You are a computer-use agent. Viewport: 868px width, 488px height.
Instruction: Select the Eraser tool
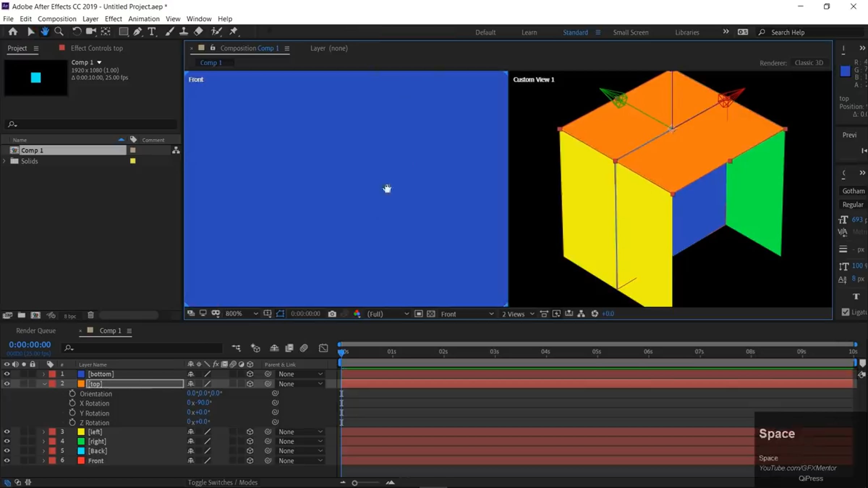coord(198,32)
